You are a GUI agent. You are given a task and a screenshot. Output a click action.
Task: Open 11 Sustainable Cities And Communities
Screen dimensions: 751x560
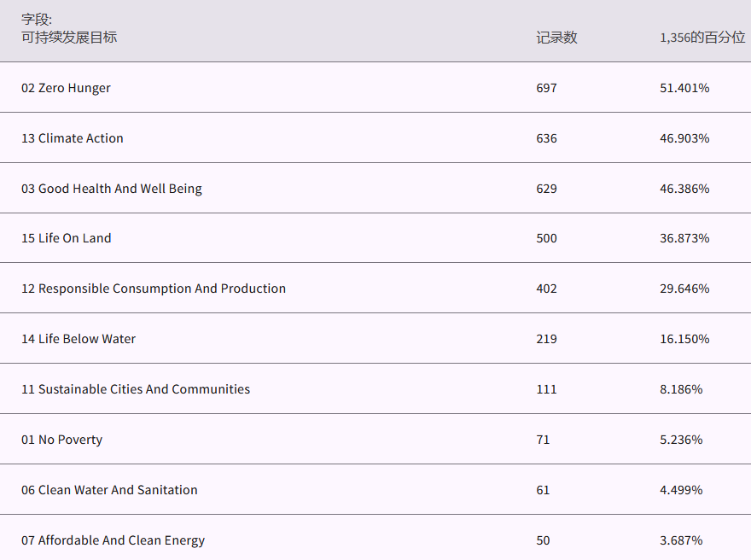point(136,389)
